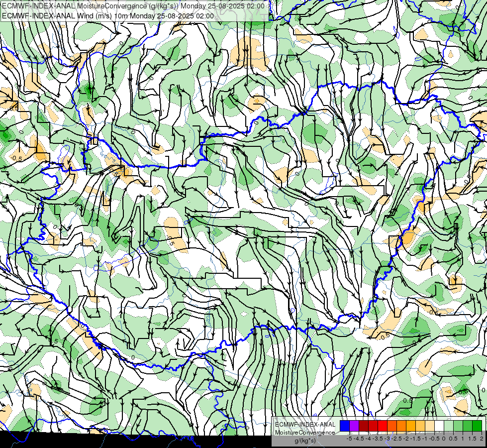
Task: Select the dark red swatch between -4.5 and -4
Action: [x=364, y=426]
